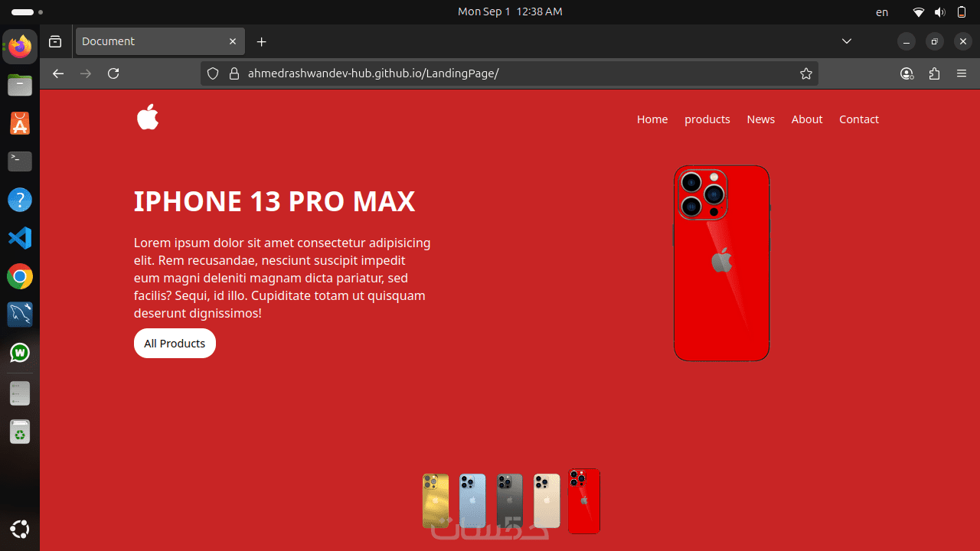
Task: Open the Firefox View icon beside tabs
Action: tap(55, 41)
